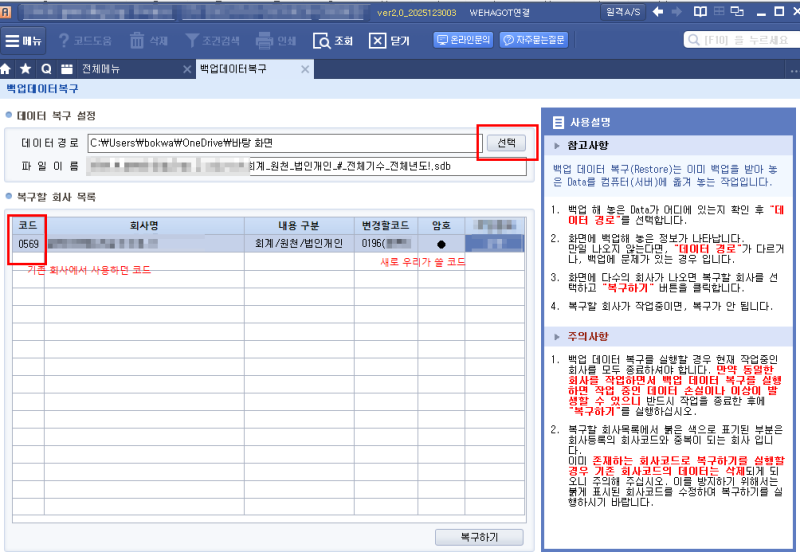Select the row with code 0569
800x552 pixels.
tap(268, 244)
